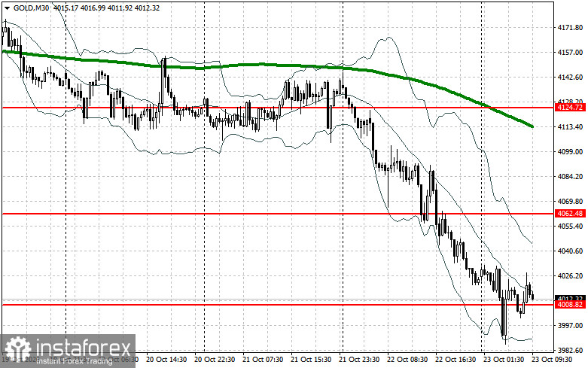Click the 22 Oct 08:30 time label

pos(407,360)
